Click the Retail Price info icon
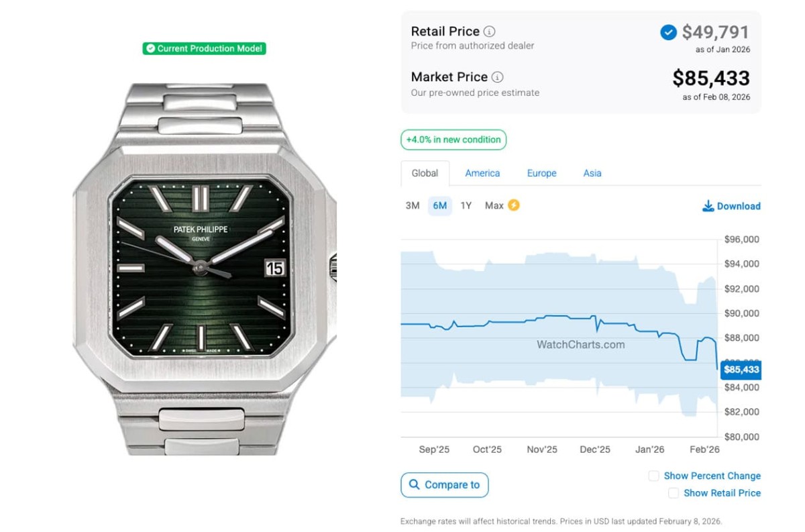Image resolution: width=805 pixels, height=532 pixels. click(490, 32)
